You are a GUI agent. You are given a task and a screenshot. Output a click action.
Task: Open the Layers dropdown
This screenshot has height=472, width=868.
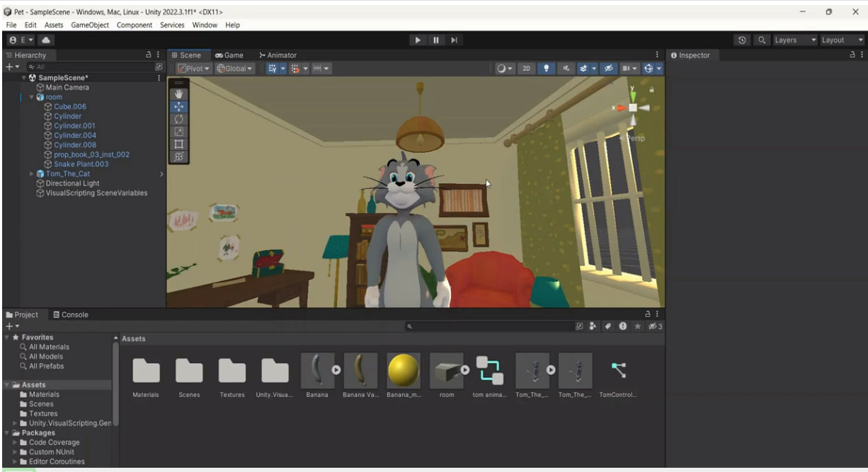pyautogui.click(x=795, y=40)
